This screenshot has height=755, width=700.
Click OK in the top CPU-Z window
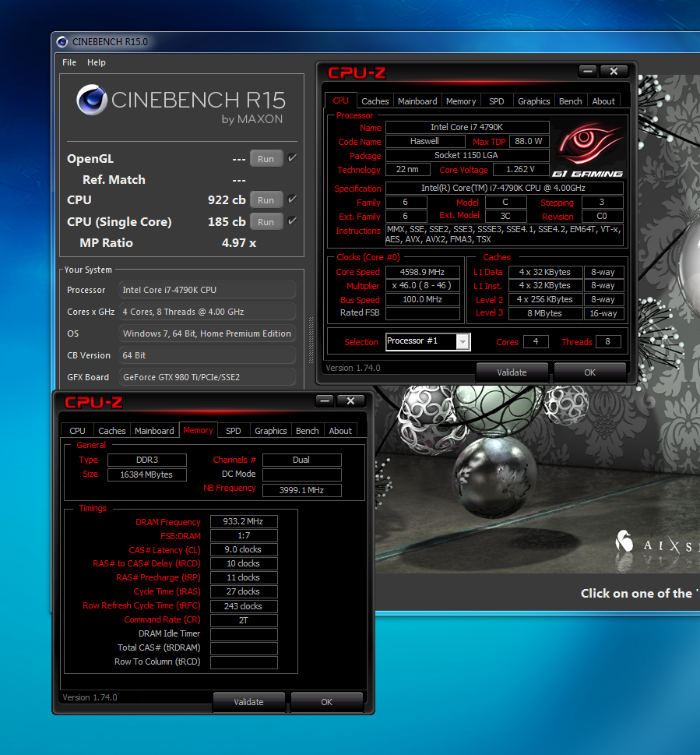590,372
